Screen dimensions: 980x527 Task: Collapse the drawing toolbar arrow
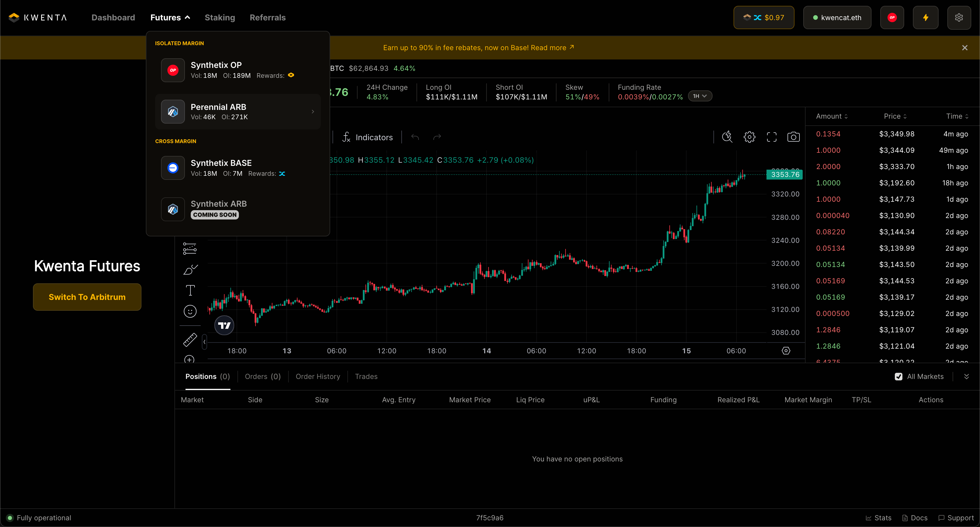click(204, 342)
